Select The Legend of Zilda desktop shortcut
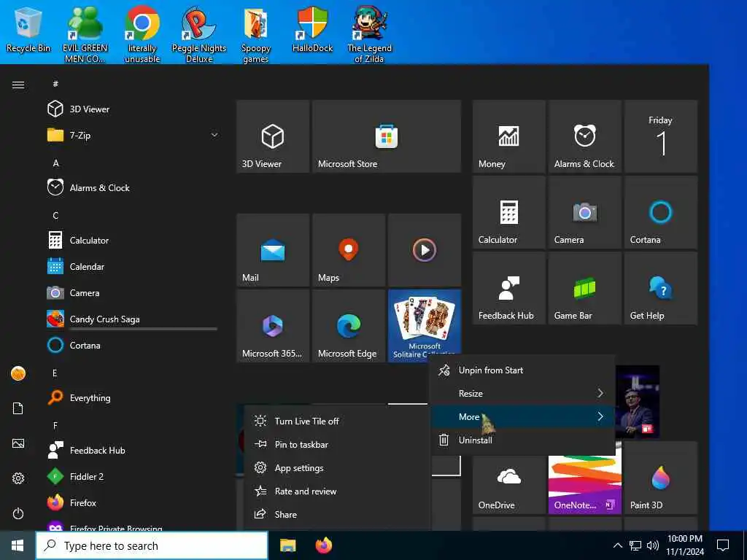The width and height of the screenshot is (747, 560). tap(369, 34)
